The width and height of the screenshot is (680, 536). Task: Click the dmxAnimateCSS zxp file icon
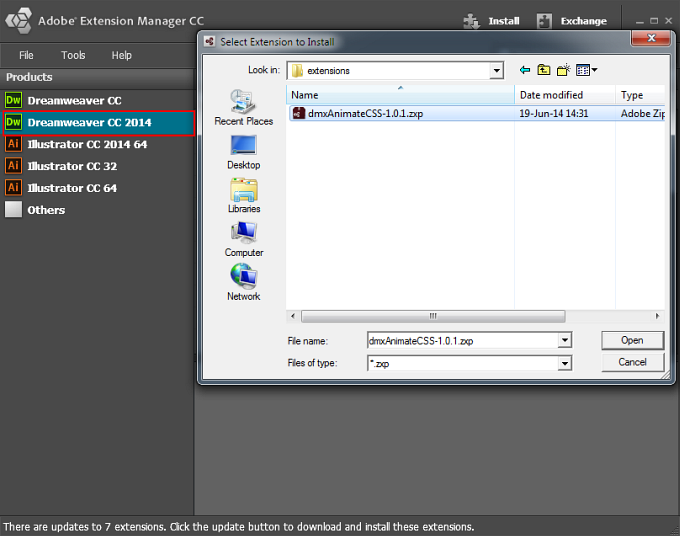coord(299,113)
